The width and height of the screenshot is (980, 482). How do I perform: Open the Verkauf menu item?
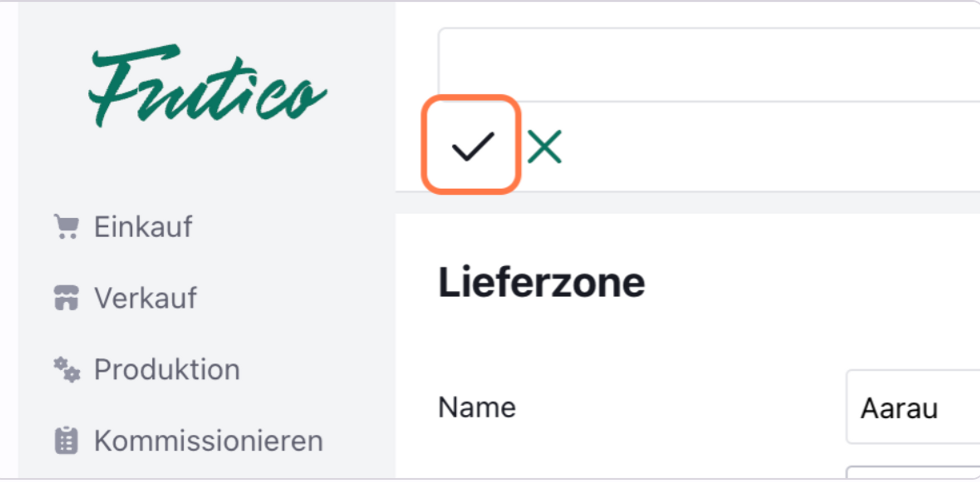point(146,298)
